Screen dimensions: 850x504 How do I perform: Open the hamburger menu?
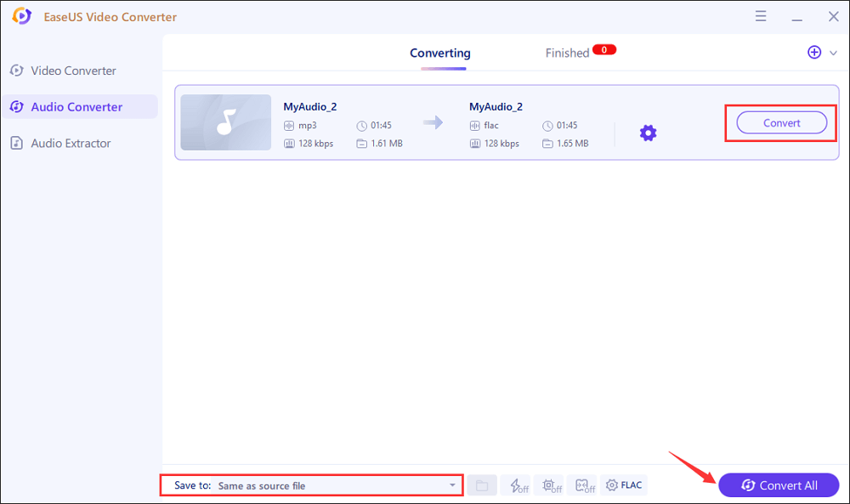[761, 15]
